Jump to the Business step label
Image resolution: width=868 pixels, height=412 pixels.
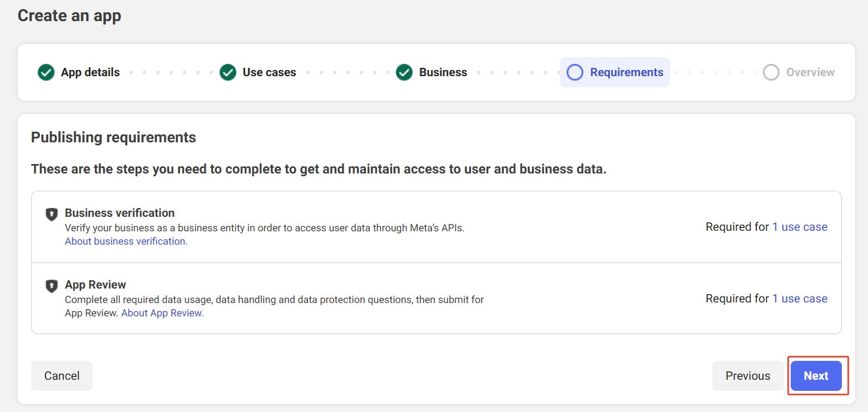pyautogui.click(x=443, y=72)
